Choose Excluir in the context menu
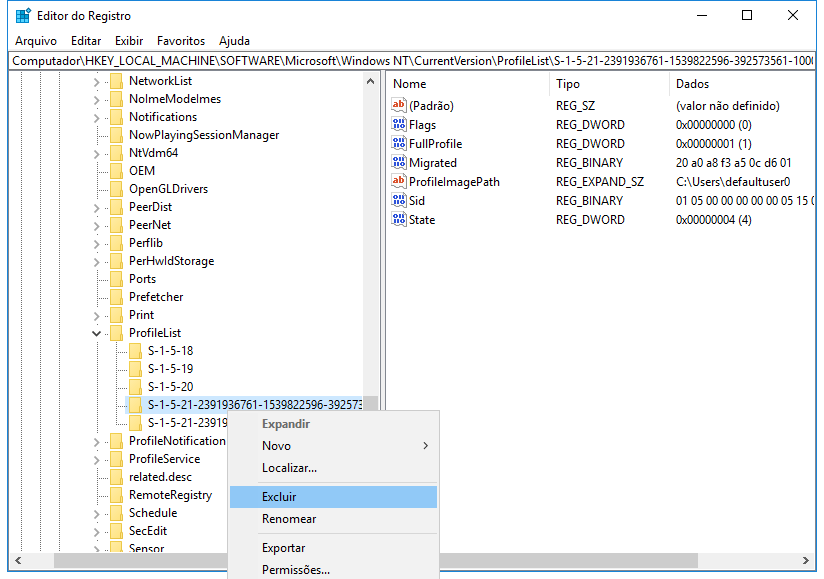Screen dimensions: 824x579 (x=279, y=497)
